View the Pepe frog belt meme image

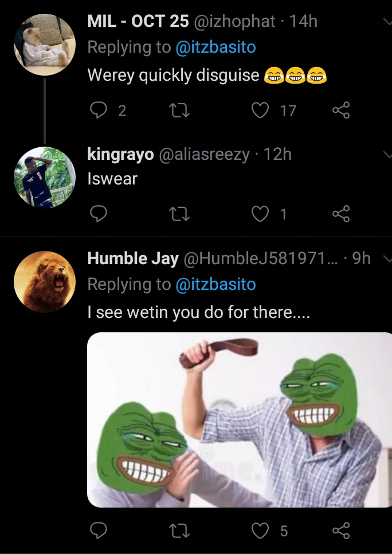pos(240,419)
